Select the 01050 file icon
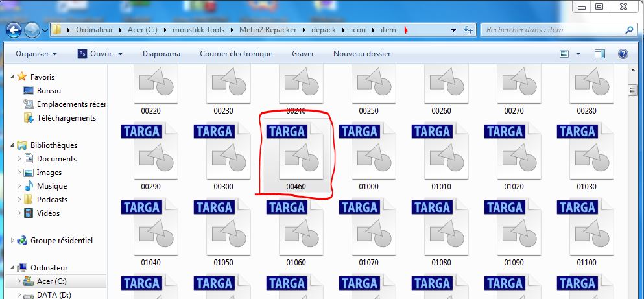The image size is (644, 299). [223, 228]
